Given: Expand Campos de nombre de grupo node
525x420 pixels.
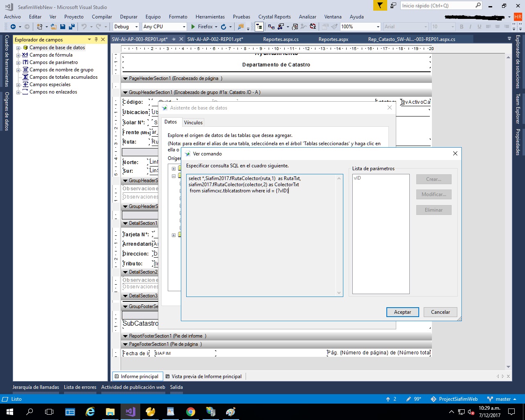Looking at the screenshot, I should click(x=18, y=70).
